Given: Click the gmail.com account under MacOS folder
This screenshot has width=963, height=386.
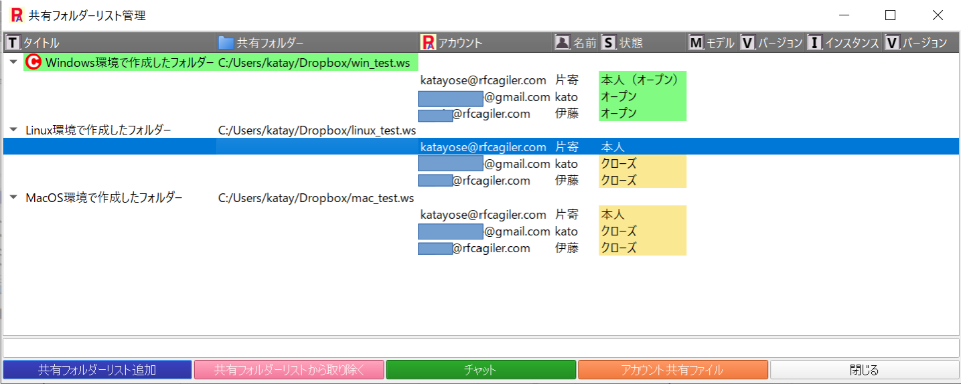Looking at the screenshot, I should point(484,231).
